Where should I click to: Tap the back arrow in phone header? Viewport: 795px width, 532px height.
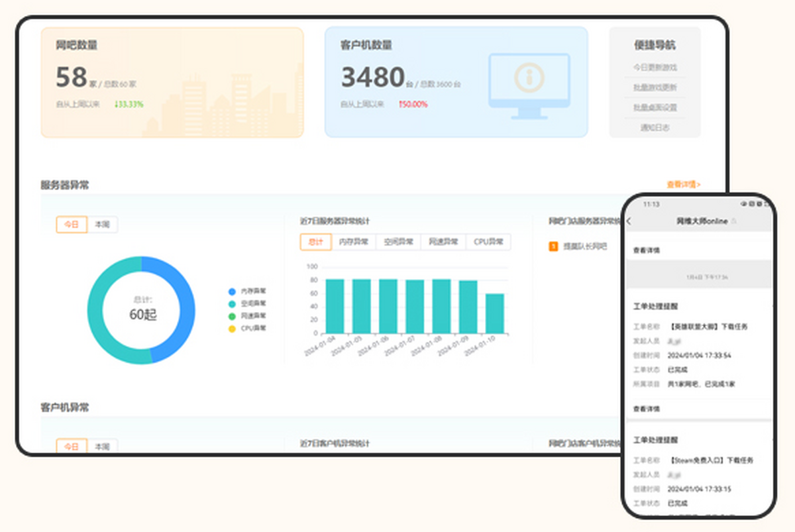coord(629,221)
